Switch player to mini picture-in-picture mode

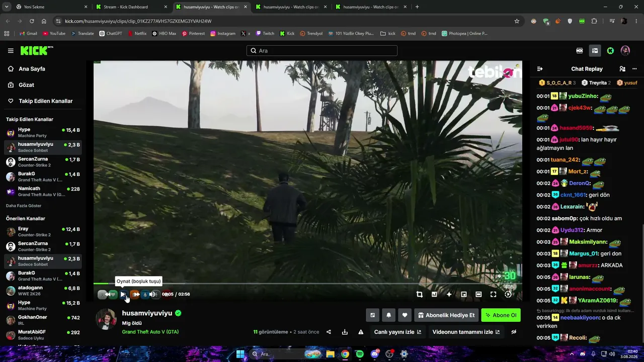click(464, 295)
